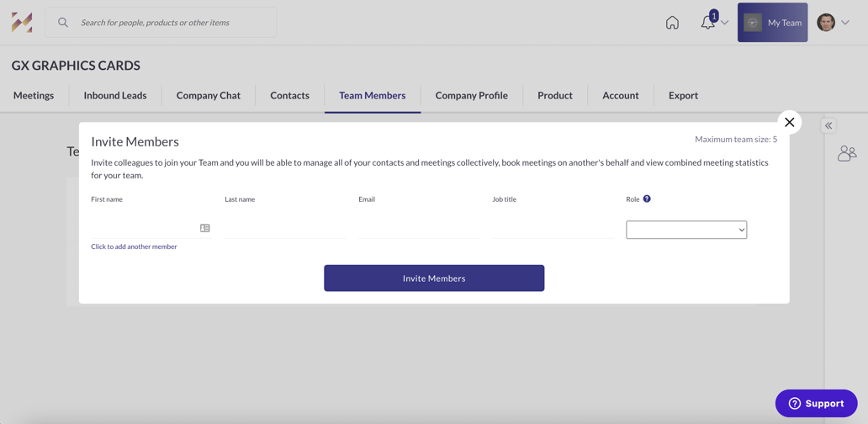Collapse the right side panel
The width and height of the screenshot is (868, 424).
click(828, 125)
